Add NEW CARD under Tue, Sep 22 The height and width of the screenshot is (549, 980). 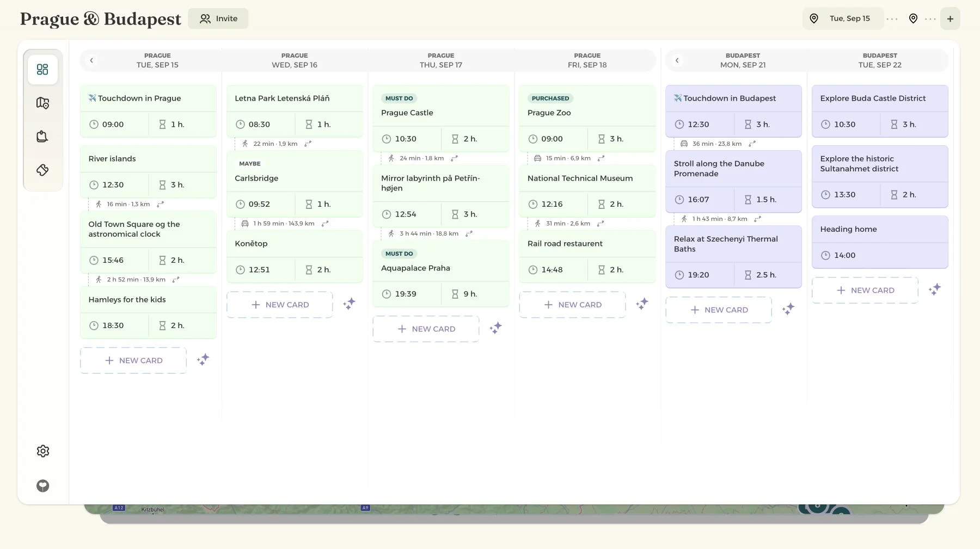click(865, 290)
